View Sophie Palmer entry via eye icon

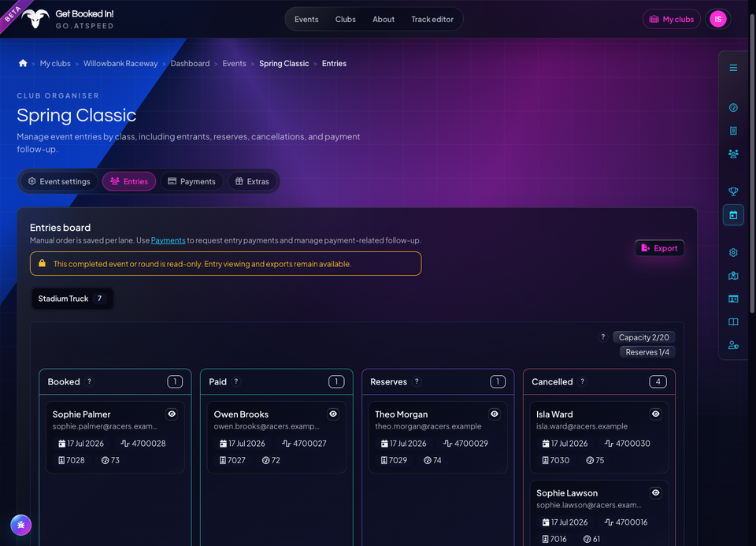pyautogui.click(x=172, y=414)
